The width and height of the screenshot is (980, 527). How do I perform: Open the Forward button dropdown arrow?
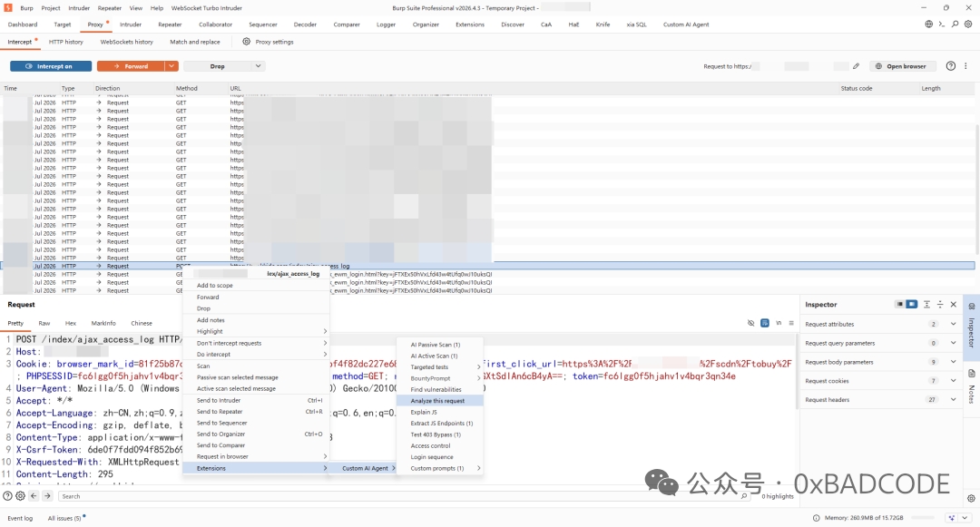(x=171, y=66)
